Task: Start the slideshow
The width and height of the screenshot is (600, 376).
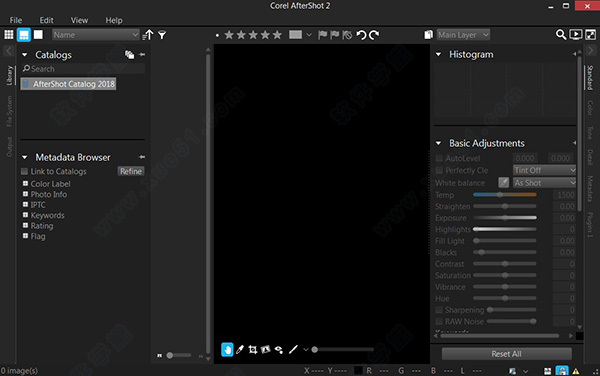Action: coord(576,35)
